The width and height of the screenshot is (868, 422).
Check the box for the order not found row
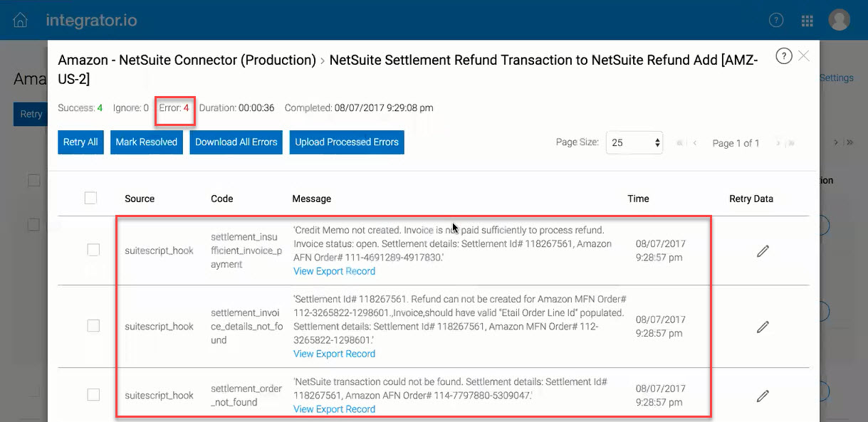point(93,394)
